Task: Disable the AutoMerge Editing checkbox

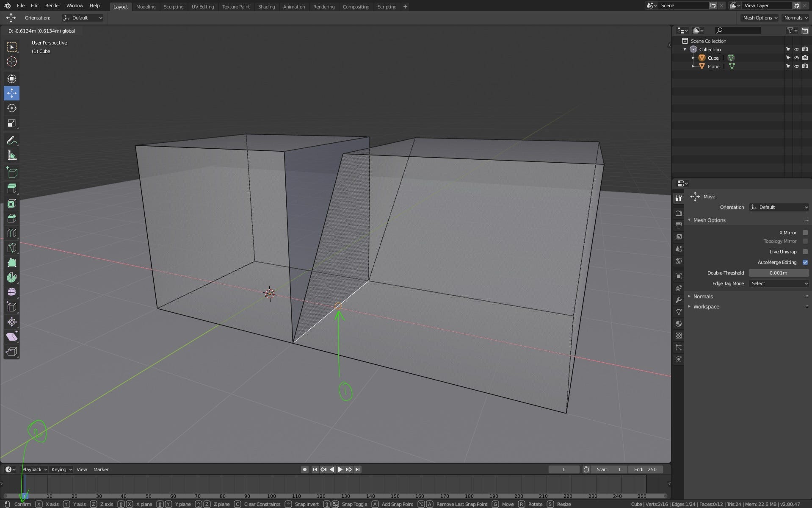Action: click(x=806, y=262)
